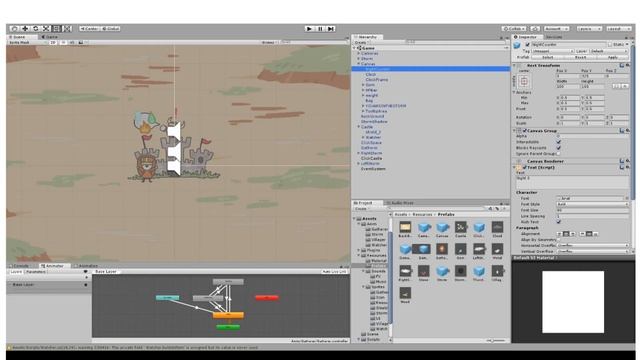Click the red state in Animator graph

tap(267, 298)
